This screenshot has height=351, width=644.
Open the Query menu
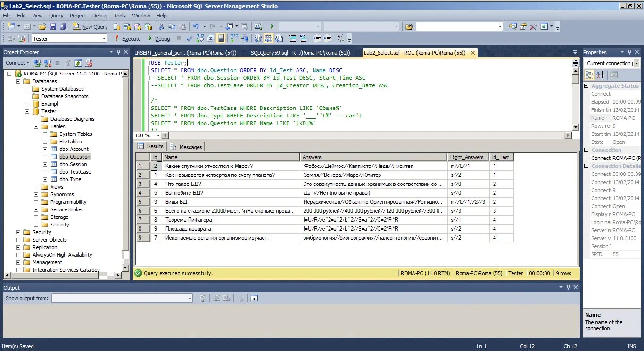coord(56,16)
